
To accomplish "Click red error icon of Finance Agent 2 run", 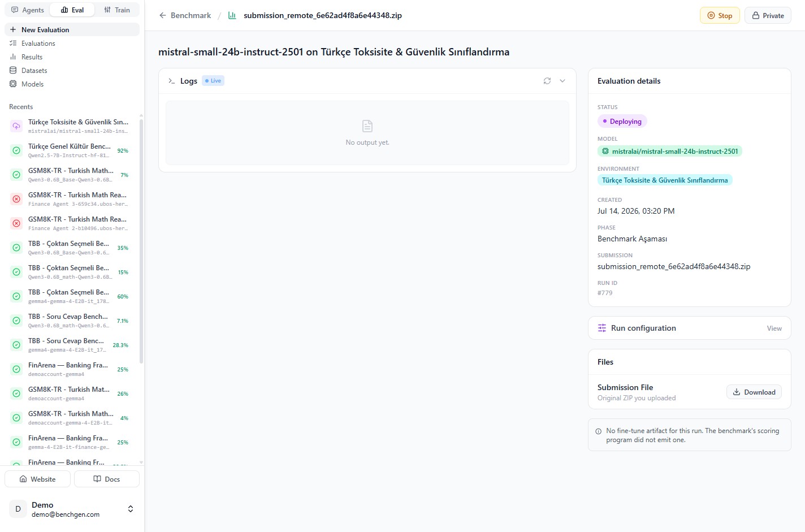I will click(16, 223).
